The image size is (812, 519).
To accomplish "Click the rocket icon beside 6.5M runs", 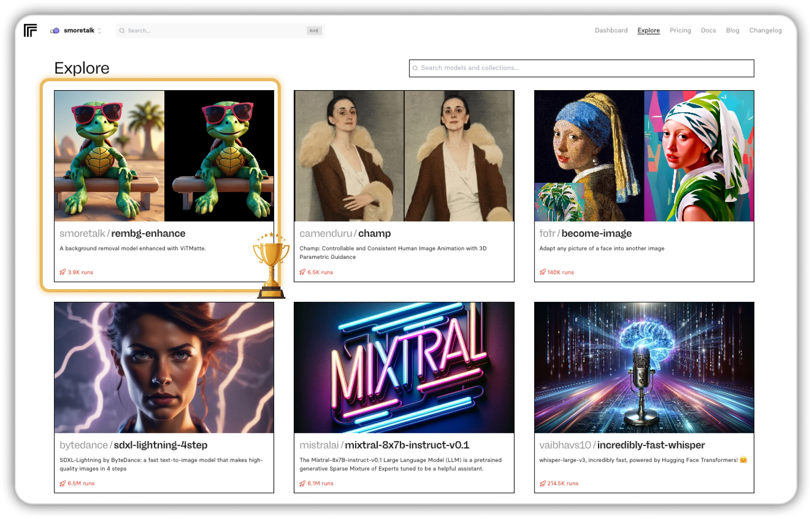I will (x=63, y=483).
